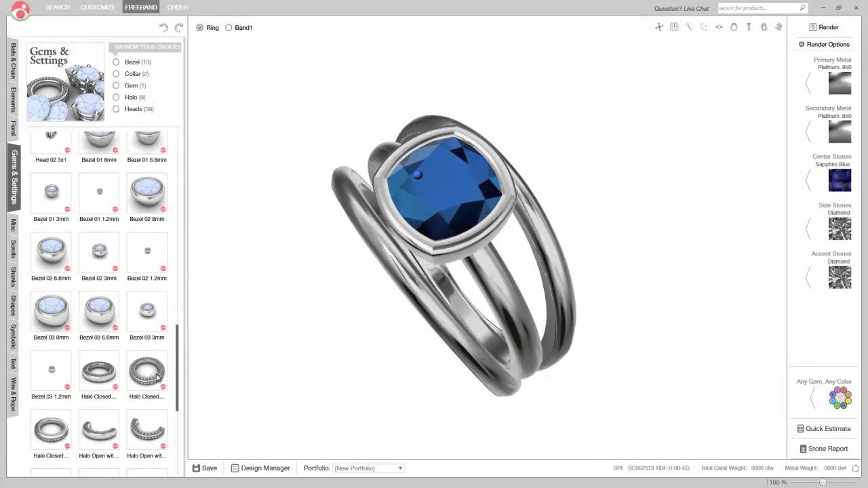This screenshot has height=488, width=868.
Task: Click the Any Gem Any Color wheel
Action: (840, 398)
